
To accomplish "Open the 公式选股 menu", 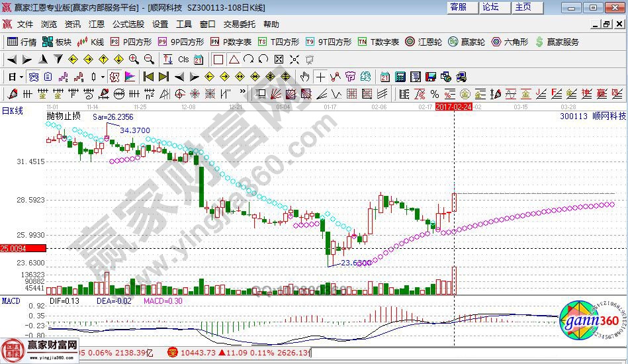I will point(128,24).
